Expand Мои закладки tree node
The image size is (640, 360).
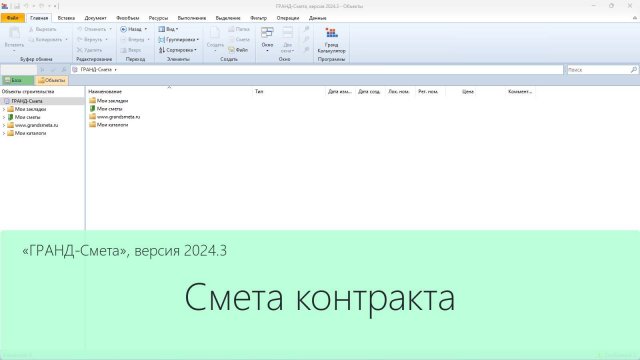4,109
